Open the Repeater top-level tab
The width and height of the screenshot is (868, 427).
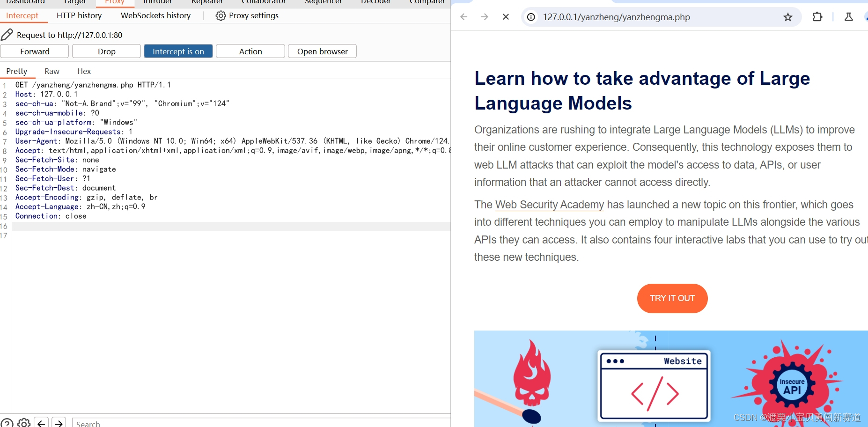[x=207, y=2]
